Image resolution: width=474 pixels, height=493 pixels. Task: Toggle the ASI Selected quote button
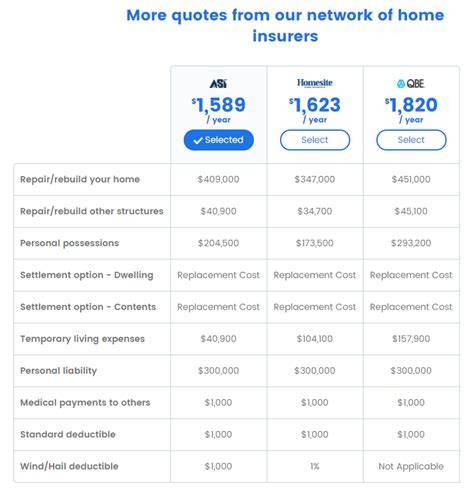click(x=219, y=140)
